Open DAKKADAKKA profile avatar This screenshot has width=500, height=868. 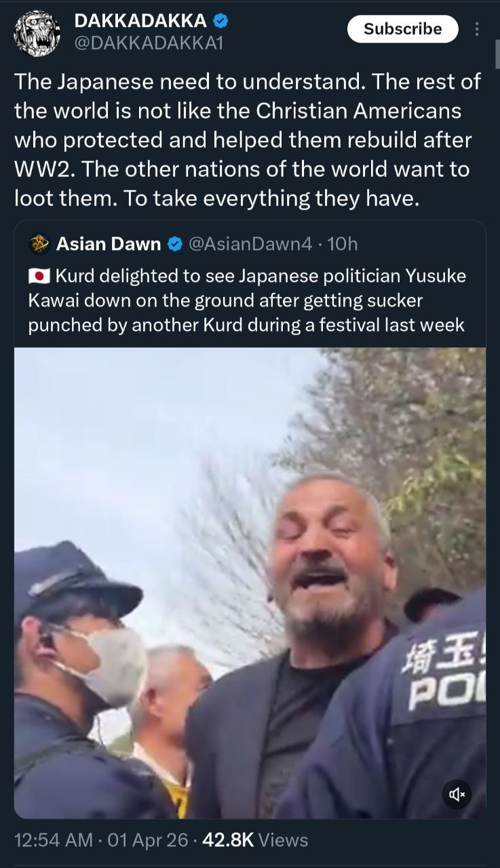37,33
